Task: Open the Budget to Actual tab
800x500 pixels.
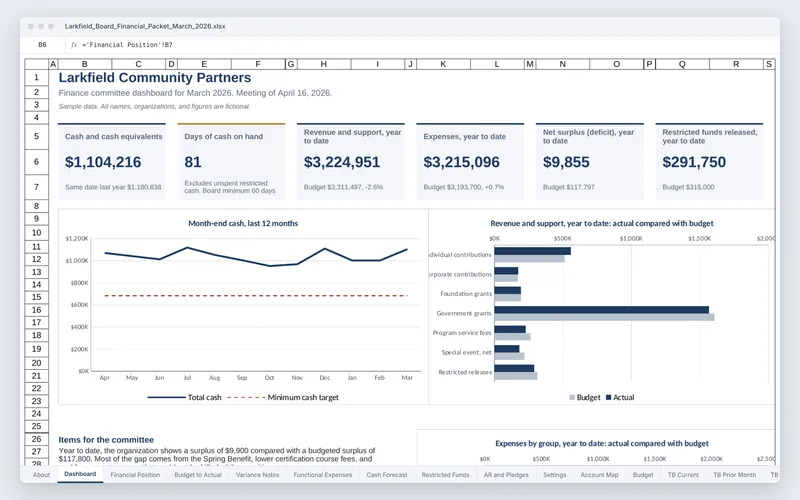Action: pos(198,474)
